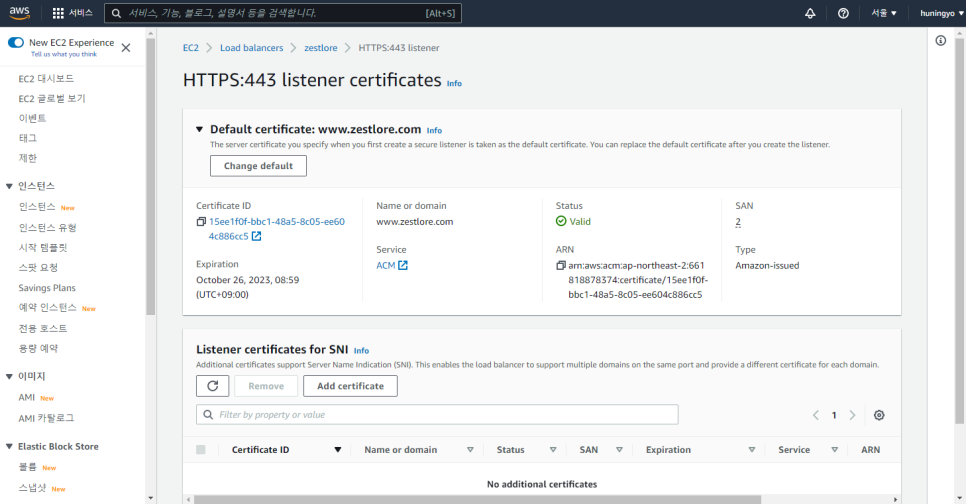The image size is (966, 504).
Task: Collapse the Default certificate section
Action: tap(199, 129)
